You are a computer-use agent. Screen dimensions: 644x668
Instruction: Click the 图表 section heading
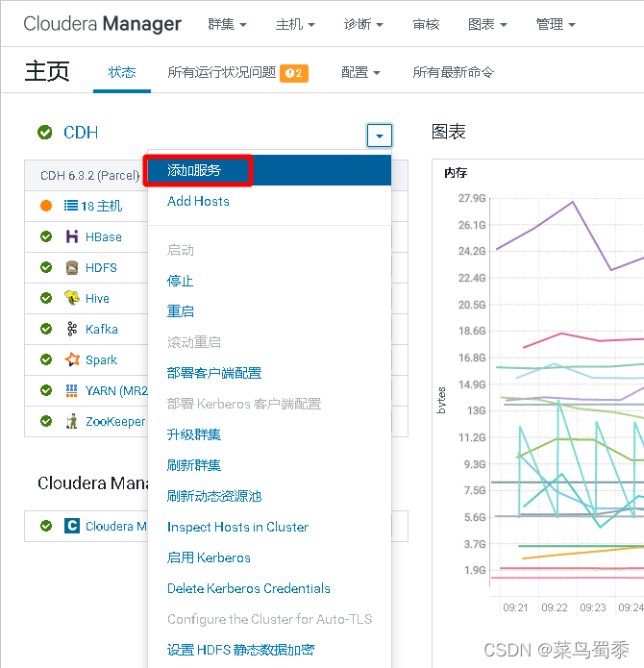(x=449, y=132)
